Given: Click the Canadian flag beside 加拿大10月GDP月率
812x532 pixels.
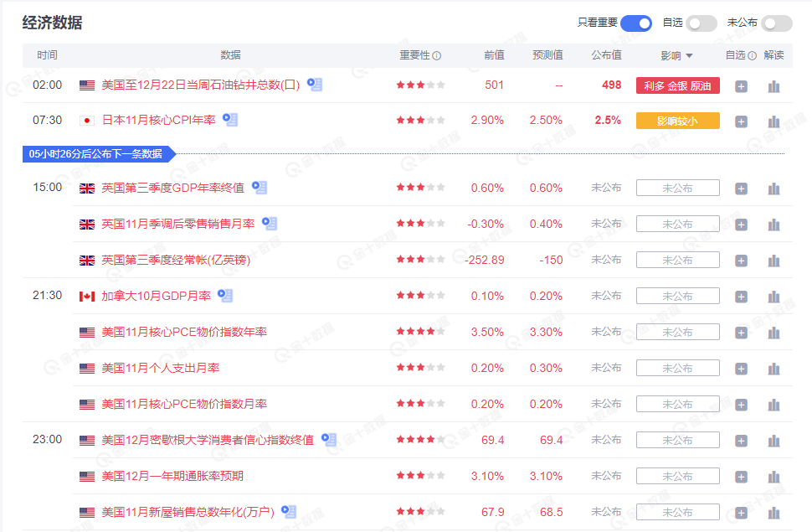Looking at the screenshot, I should [x=87, y=297].
